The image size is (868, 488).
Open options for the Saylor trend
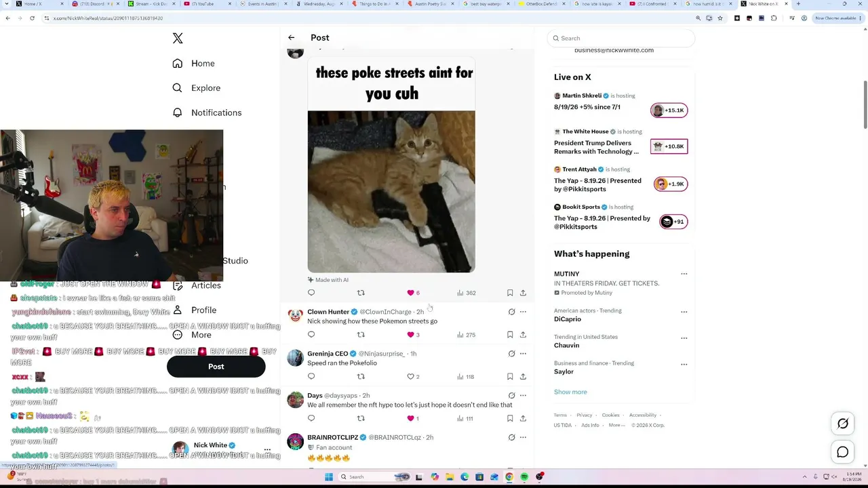pyautogui.click(x=684, y=364)
